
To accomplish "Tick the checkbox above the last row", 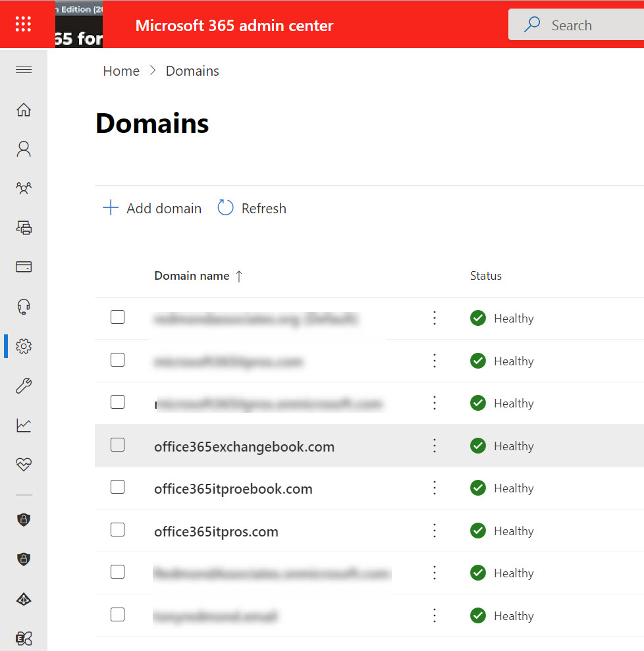I will tap(117, 572).
